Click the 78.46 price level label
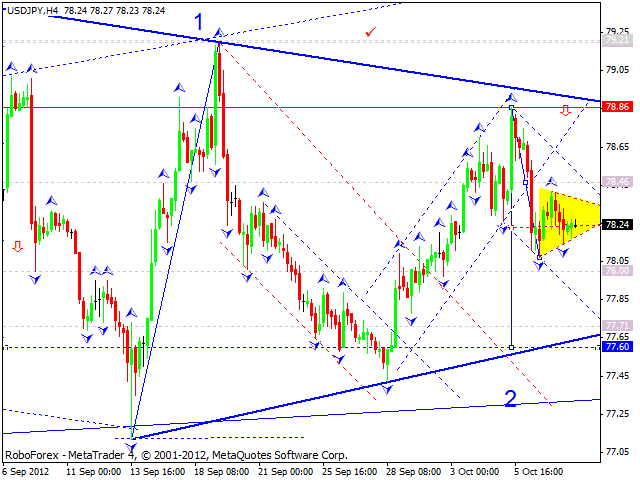Screen dimensions: 640x480 point(617,181)
